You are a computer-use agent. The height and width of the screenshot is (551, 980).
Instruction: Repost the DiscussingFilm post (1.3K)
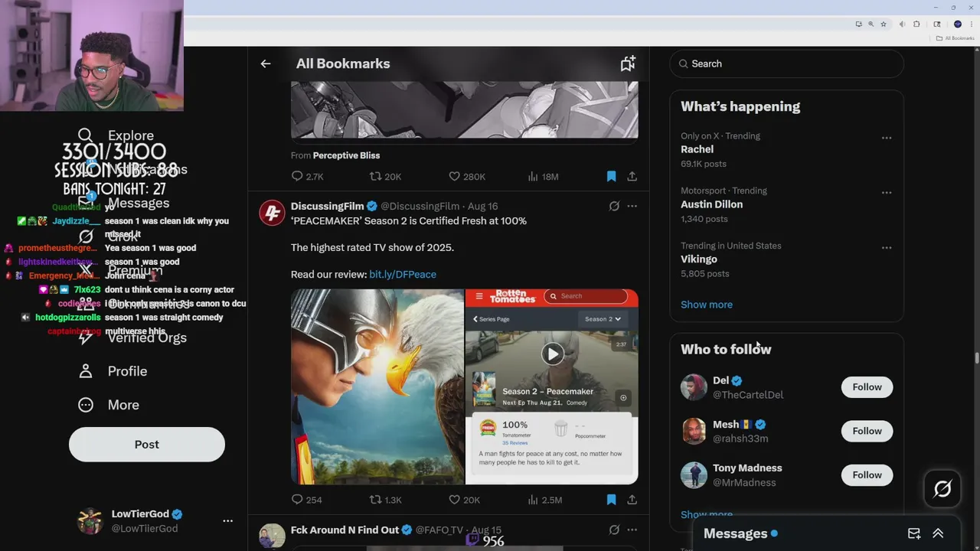pos(385,500)
